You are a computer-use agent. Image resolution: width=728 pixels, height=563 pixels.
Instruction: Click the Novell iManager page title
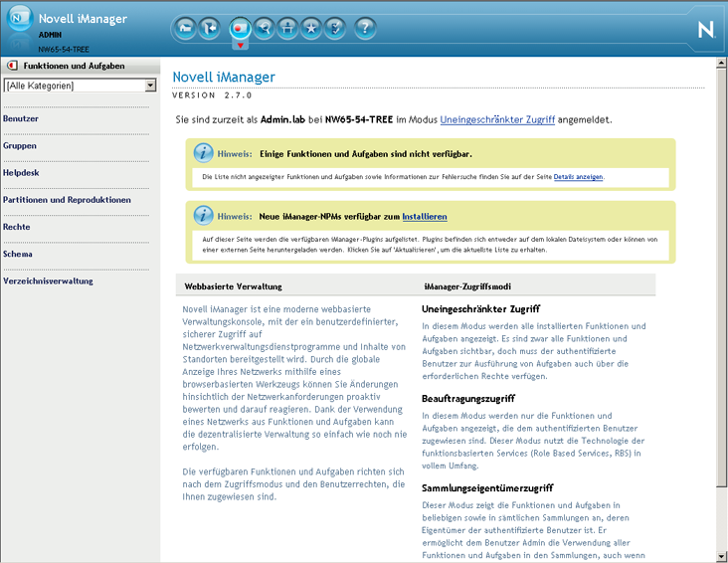point(224,77)
